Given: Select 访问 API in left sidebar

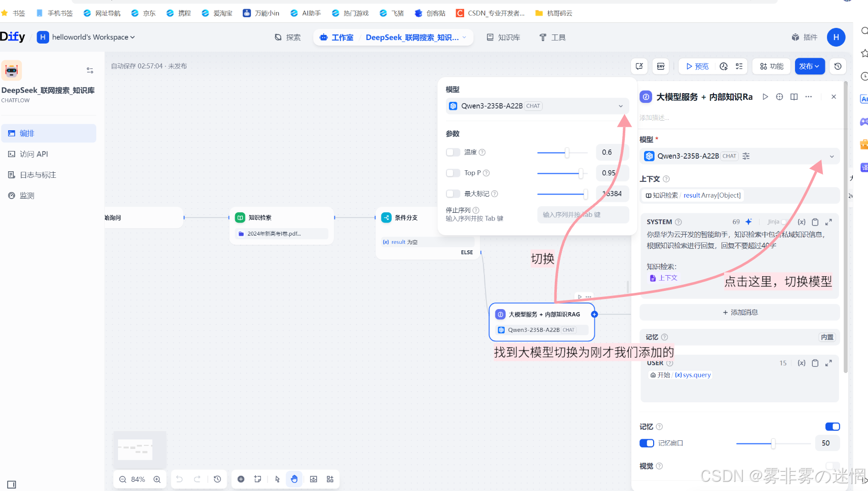Looking at the screenshot, I should click(x=49, y=154).
